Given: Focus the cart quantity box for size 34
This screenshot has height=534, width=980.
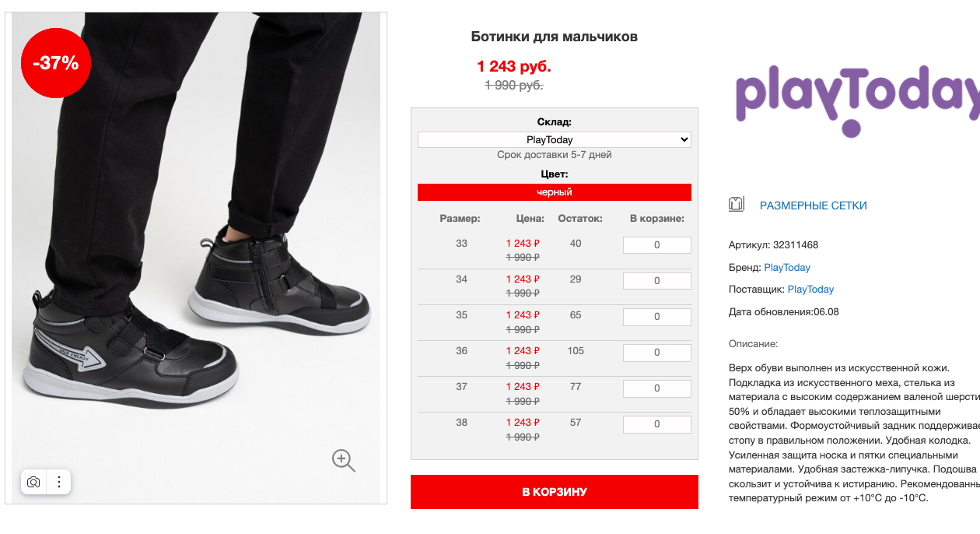Looking at the screenshot, I should tap(656, 281).
